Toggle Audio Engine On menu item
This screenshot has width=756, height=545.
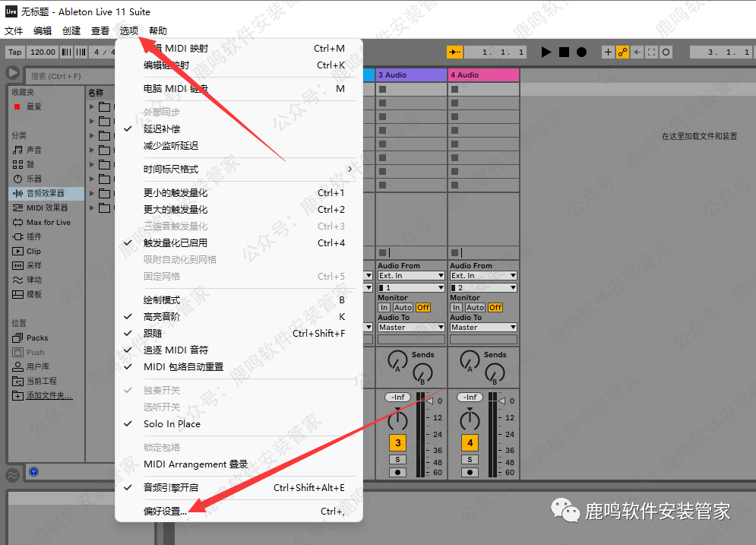pos(239,487)
